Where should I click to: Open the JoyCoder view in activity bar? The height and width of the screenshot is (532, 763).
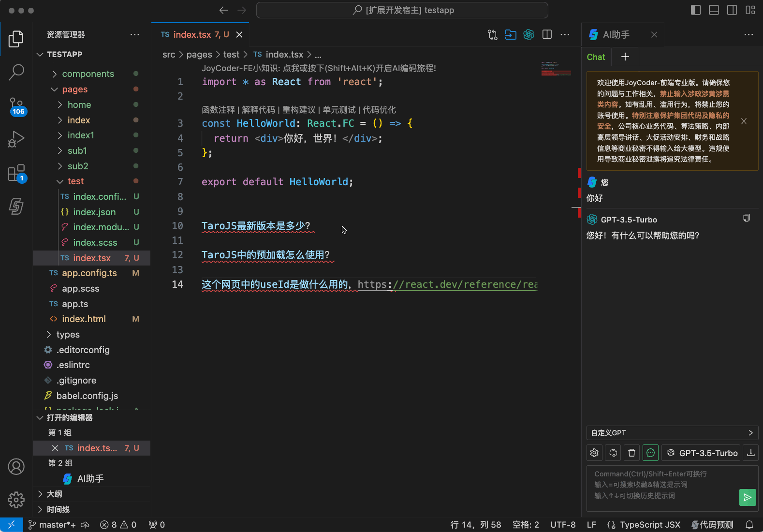pos(16,207)
